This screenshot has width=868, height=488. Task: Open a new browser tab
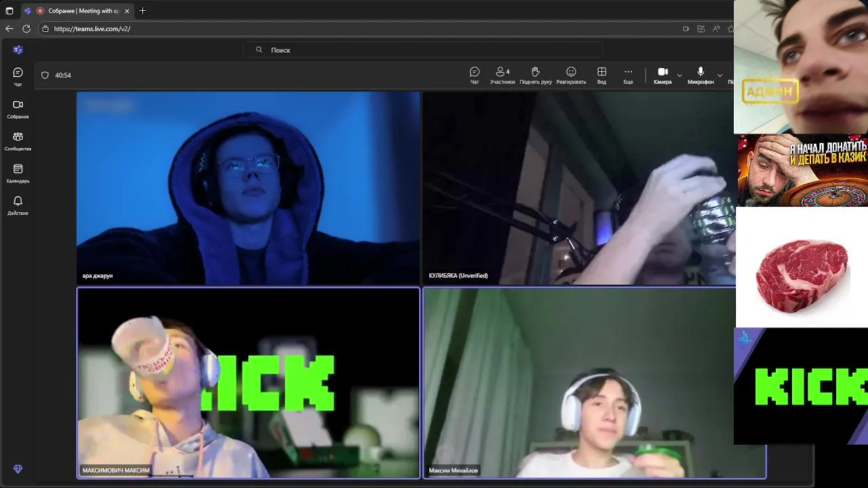click(x=142, y=11)
